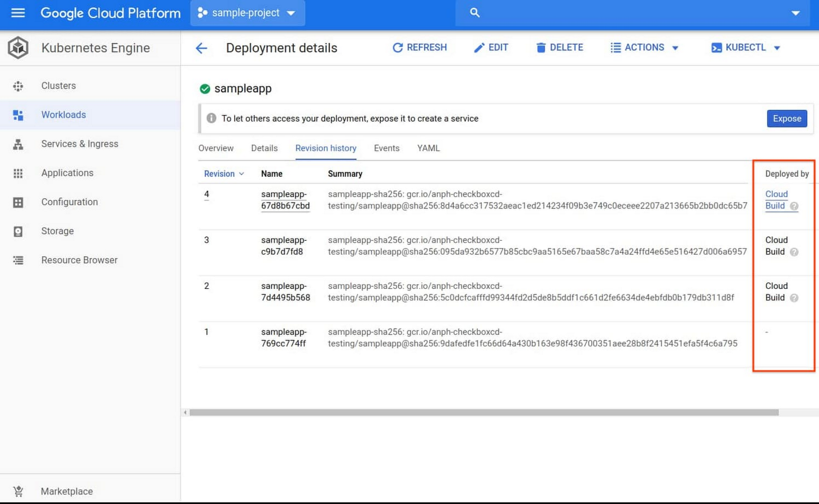
Task: Click the horizontal scrollbar thumb
Action: [x=484, y=413]
